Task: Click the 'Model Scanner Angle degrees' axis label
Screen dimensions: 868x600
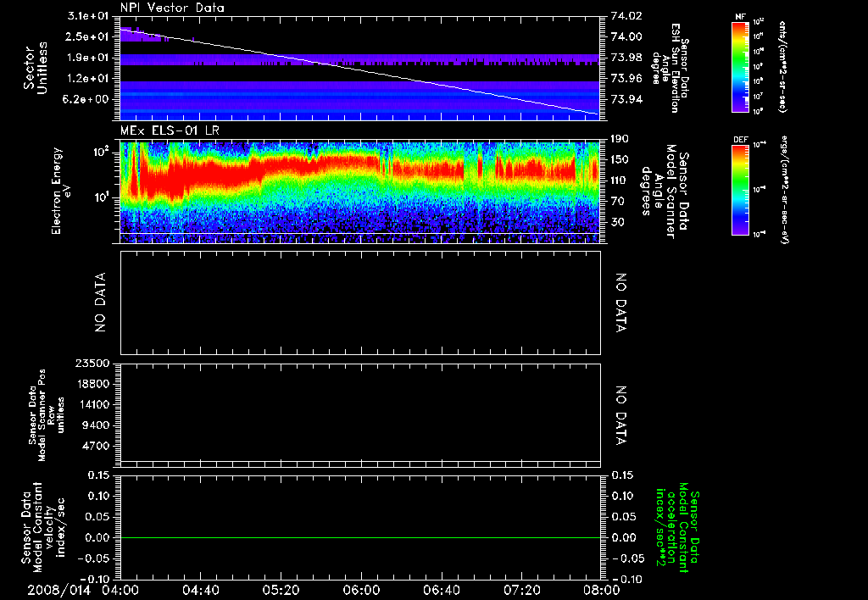Action: [665, 192]
